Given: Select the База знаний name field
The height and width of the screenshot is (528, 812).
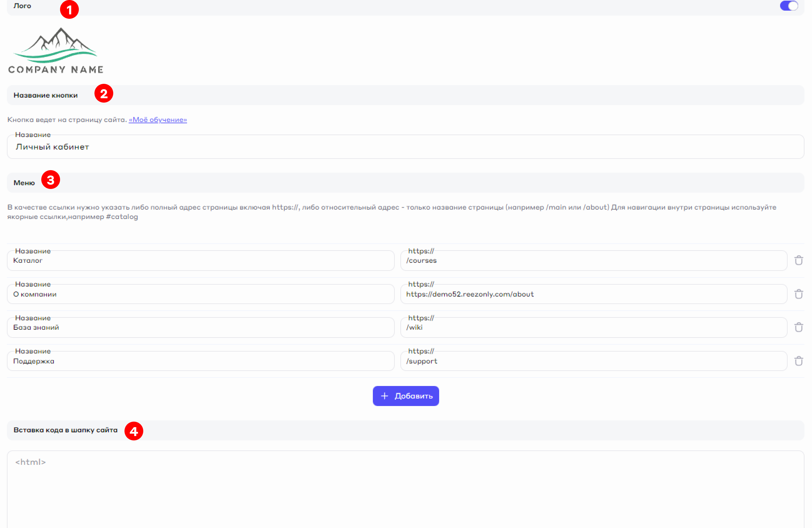Looking at the screenshot, I should (x=200, y=327).
